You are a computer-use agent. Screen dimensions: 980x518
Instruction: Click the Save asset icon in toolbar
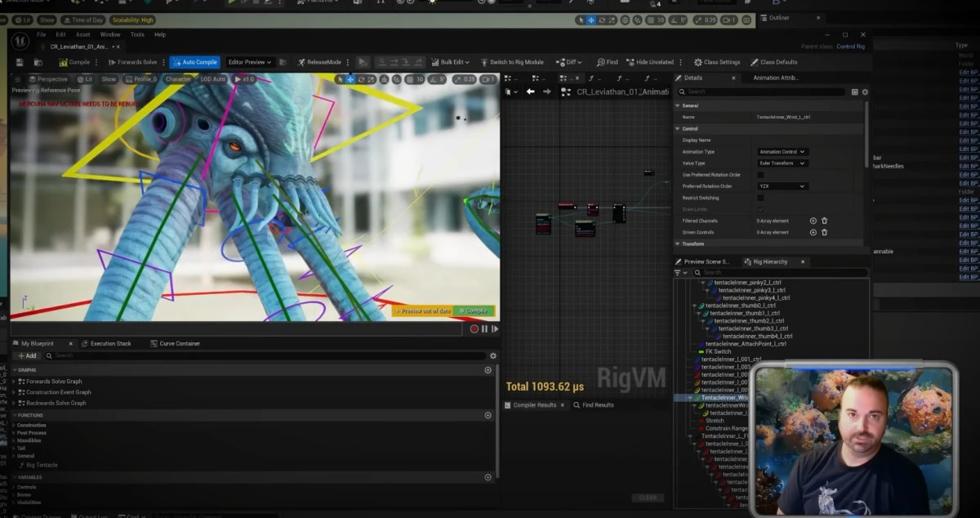20,62
